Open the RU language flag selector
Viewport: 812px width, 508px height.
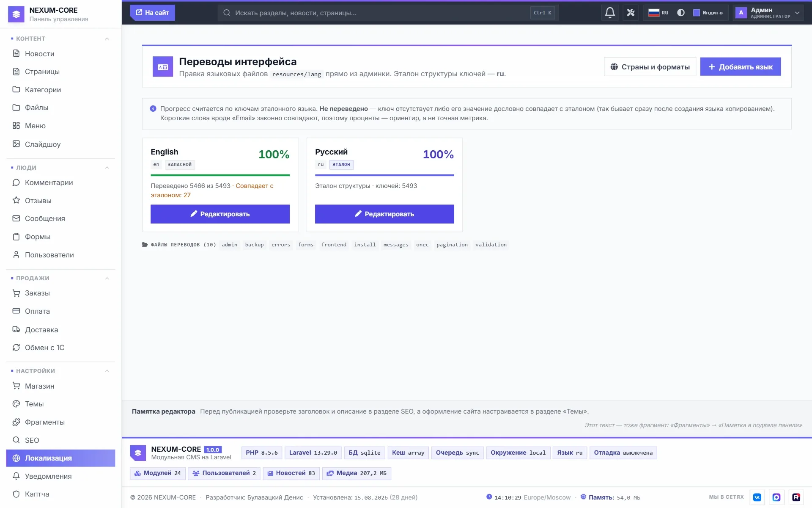[x=658, y=13]
